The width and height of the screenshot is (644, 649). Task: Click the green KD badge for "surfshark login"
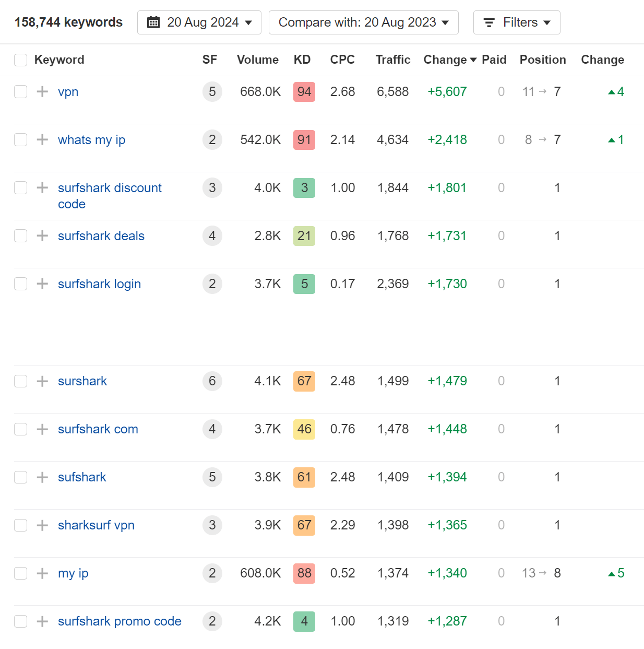[x=304, y=284]
